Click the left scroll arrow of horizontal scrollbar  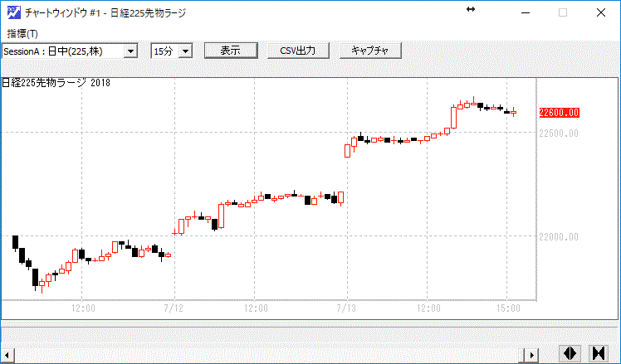click(x=7, y=355)
